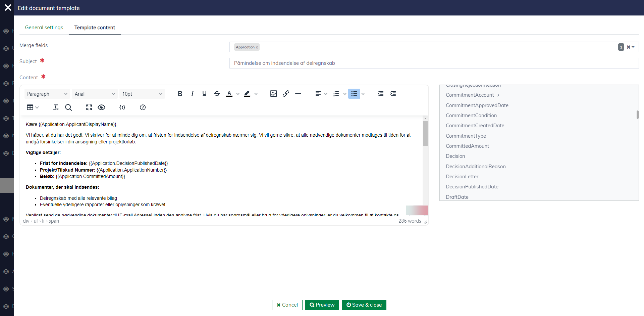Image resolution: width=644 pixels, height=316 pixels.
Task: Open text color picker arrow
Action: pyautogui.click(x=238, y=94)
